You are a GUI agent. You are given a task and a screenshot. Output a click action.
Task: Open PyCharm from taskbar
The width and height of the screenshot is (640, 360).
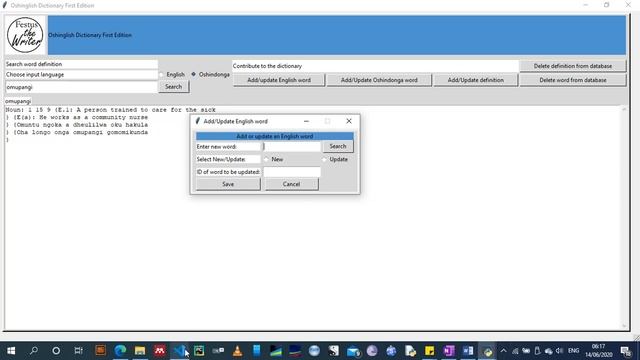199,351
